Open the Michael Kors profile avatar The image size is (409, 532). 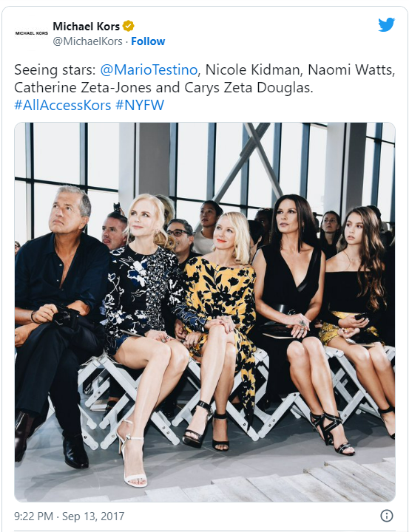32,33
